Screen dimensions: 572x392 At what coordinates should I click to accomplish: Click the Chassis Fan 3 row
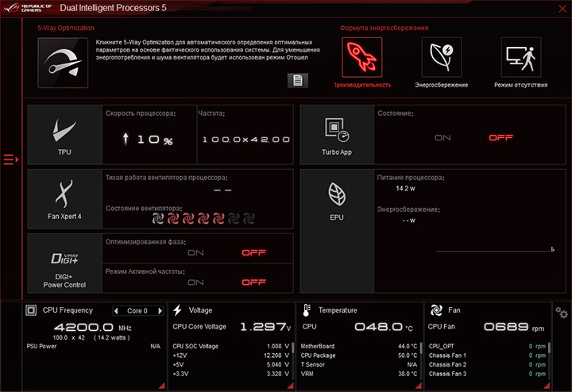487,374
